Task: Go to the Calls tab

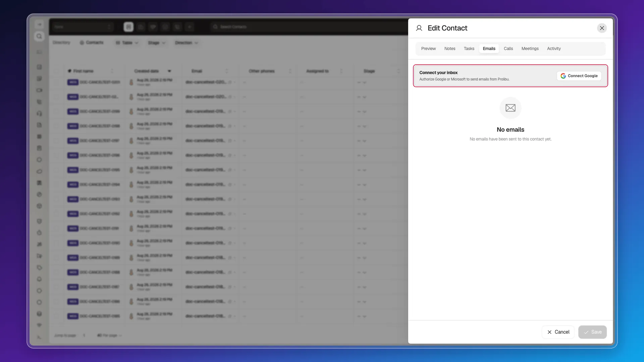Action: tap(508, 49)
